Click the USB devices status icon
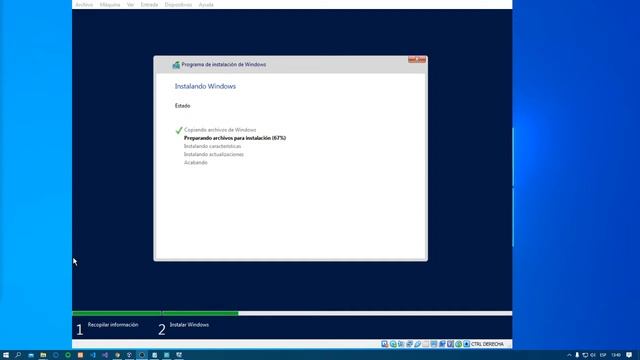The height and width of the screenshot is (360, 640). pyautogui.click(x=418, y=344)
